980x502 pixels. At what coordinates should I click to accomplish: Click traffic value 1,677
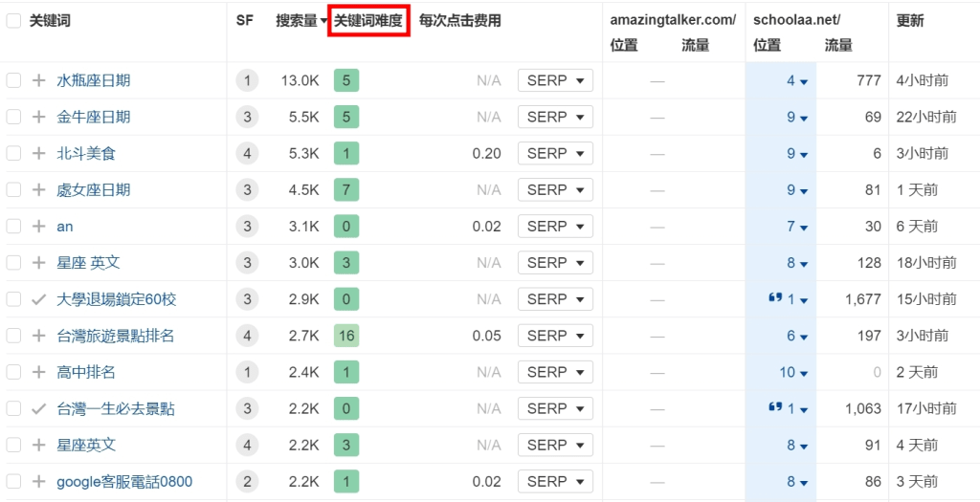coord(863,299)
